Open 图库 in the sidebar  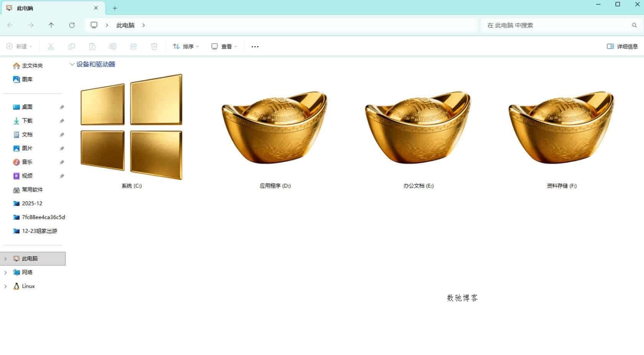23,79
